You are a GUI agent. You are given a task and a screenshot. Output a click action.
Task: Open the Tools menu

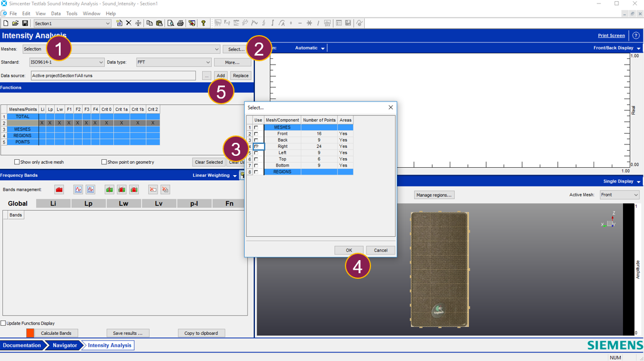(x=71, y=14)
